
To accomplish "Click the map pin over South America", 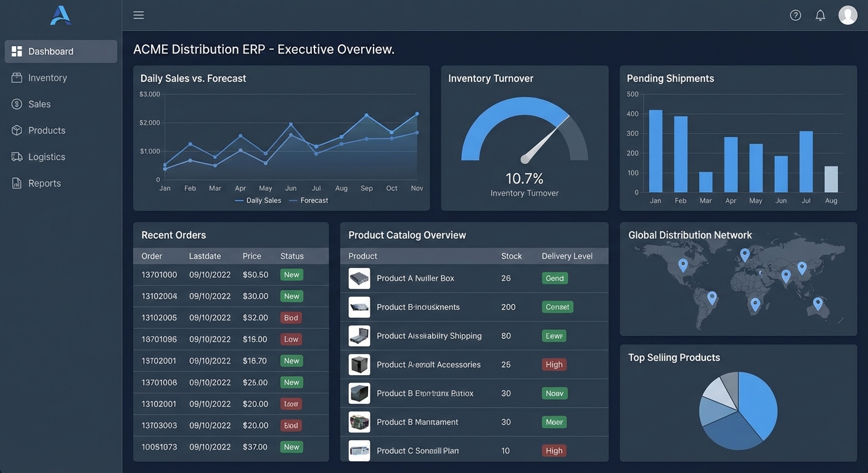I will (x=712, y=298).
